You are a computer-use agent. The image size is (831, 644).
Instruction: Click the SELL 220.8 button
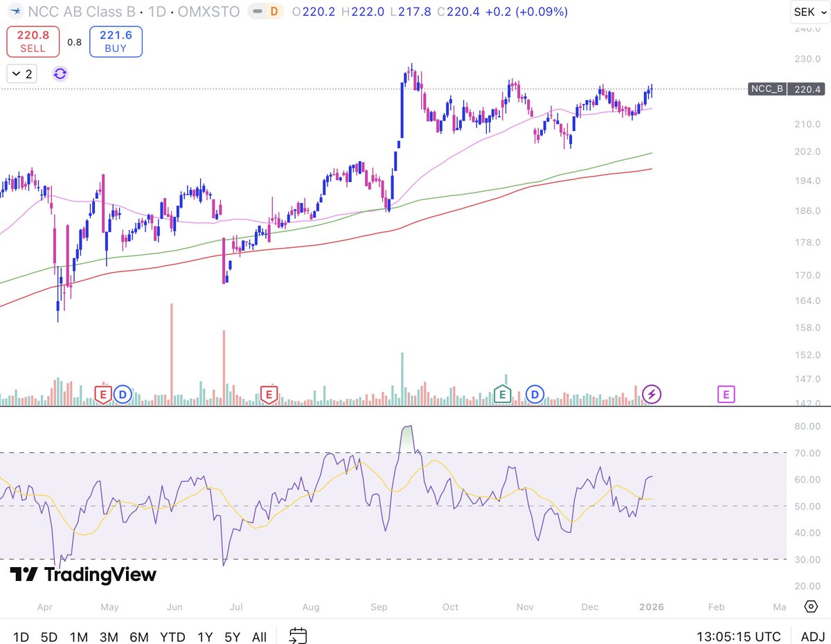click(33, 42)
